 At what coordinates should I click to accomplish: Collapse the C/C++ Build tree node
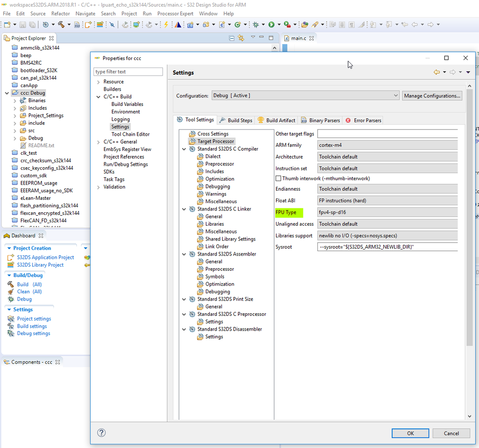[x=98, y=97]
